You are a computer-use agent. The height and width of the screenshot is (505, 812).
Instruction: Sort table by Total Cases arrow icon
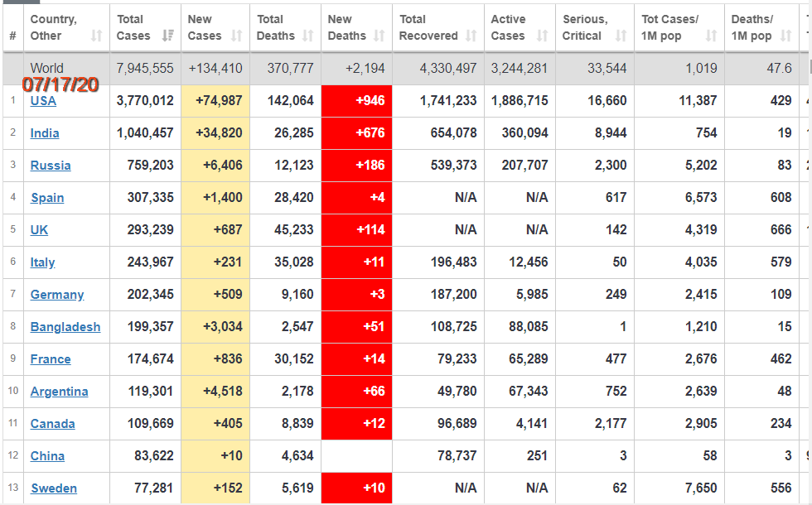(x=168, y=36)
